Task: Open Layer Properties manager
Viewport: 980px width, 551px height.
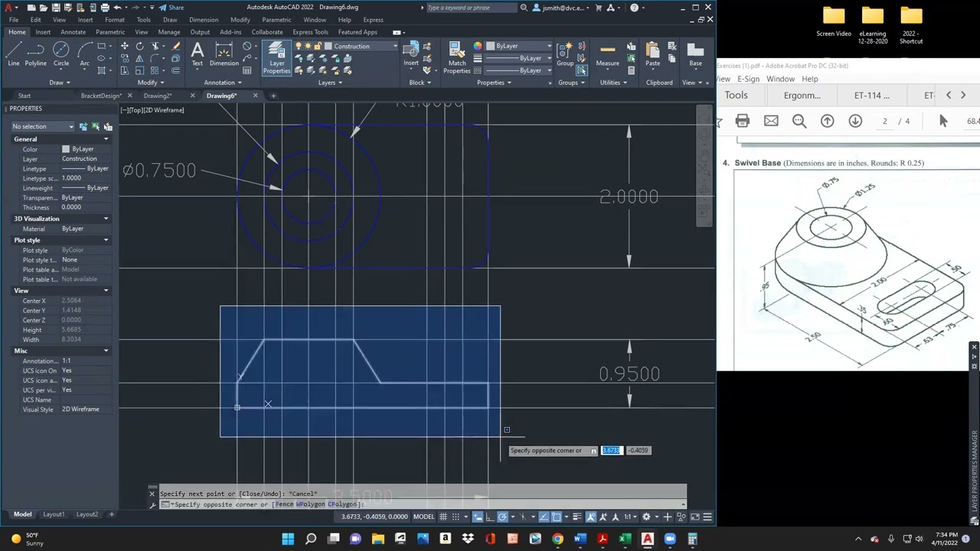Action: (276, 57)
